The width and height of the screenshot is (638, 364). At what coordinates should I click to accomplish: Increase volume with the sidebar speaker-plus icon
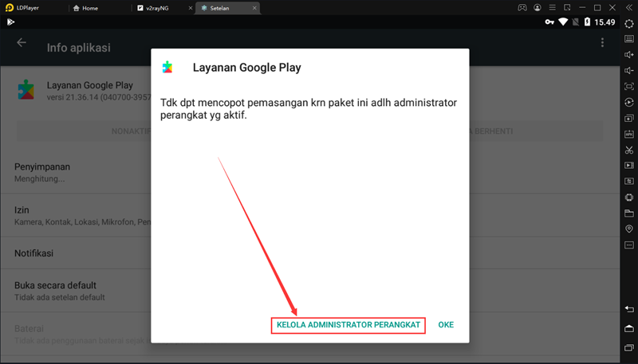[x=629, y=55]
